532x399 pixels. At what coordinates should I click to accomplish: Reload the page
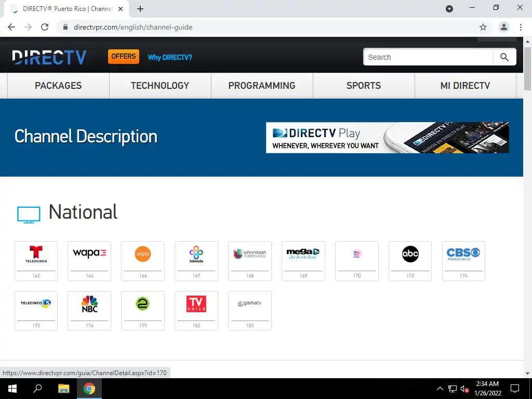(x=45, y=27)
